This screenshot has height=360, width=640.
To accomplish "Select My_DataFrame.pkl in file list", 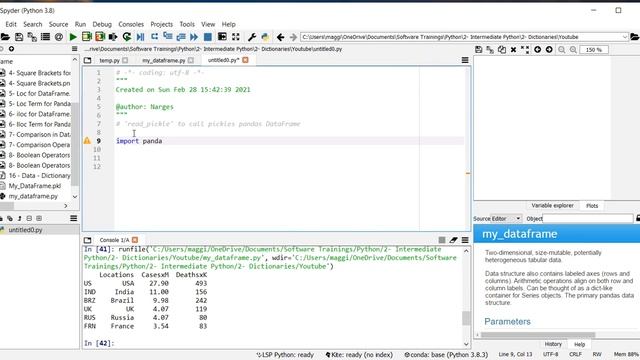I will point(35,186).
